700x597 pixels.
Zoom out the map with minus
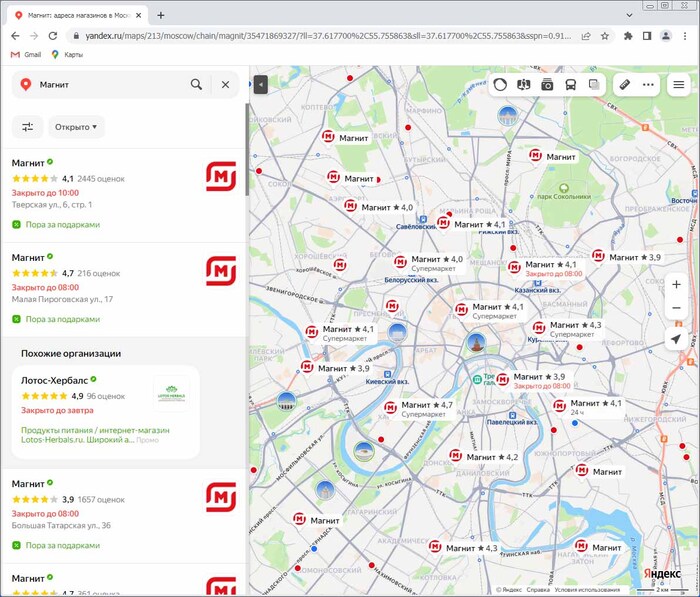(676, 308)
